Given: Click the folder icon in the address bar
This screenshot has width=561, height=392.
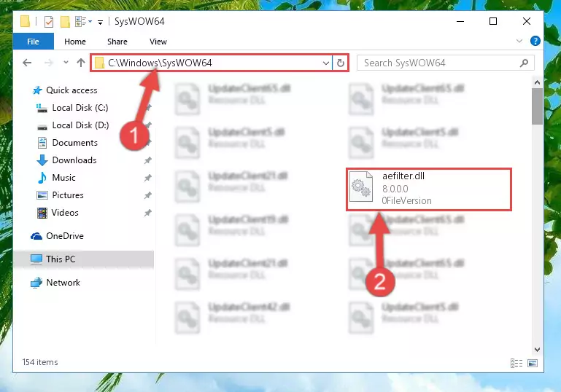Looking at the screenshot, I should (x=99, y=63).
